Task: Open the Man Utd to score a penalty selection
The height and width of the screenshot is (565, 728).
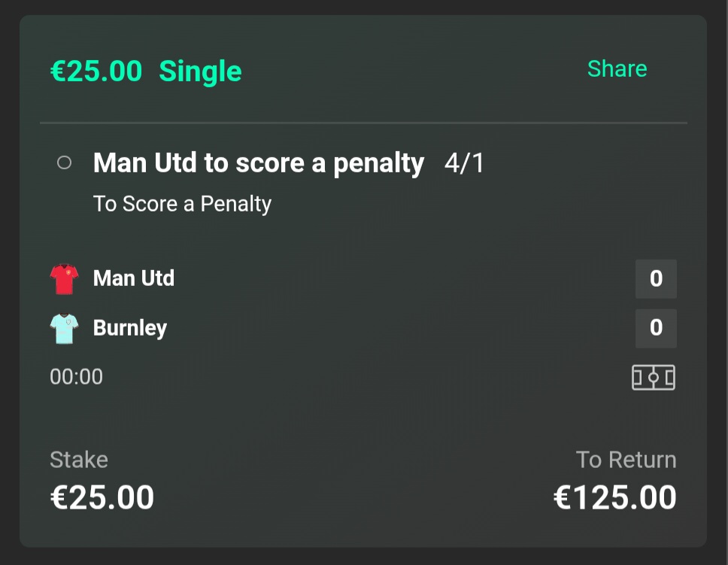Action: click(259, 163)
